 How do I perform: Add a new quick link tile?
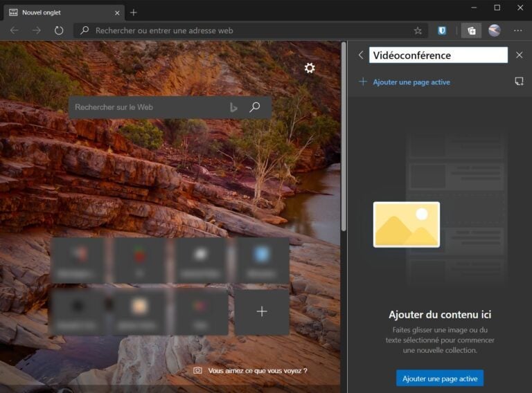pyautogui.click(x=262, y=311)
